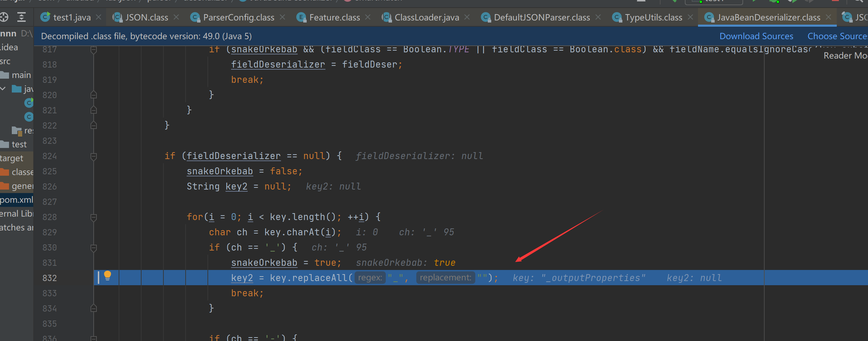Image resolution: width=868 pixels, height=341 pixels.
Task: Click the TypeUtils.class tab file icon
Action: click(617, 17)
